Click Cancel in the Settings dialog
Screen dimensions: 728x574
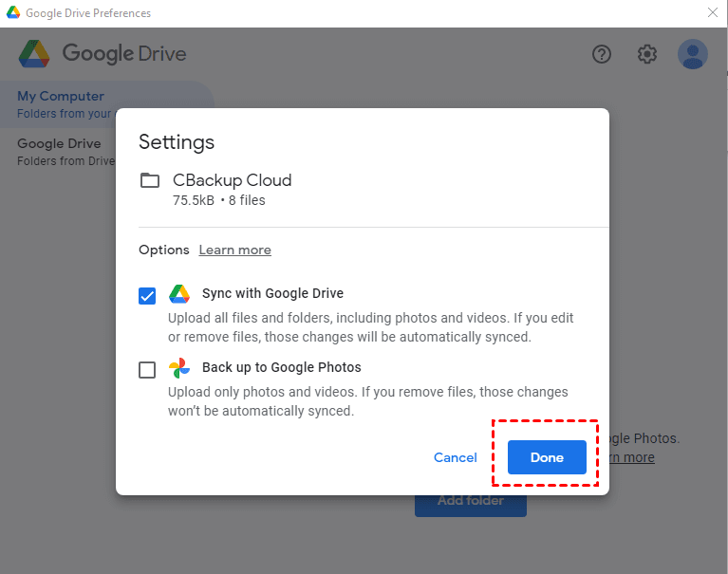click(456, 457)
